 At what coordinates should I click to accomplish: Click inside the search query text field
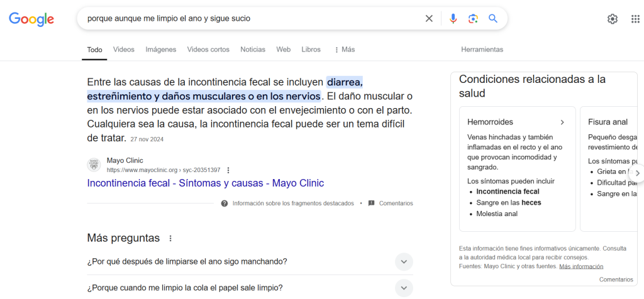pos(252,19)
